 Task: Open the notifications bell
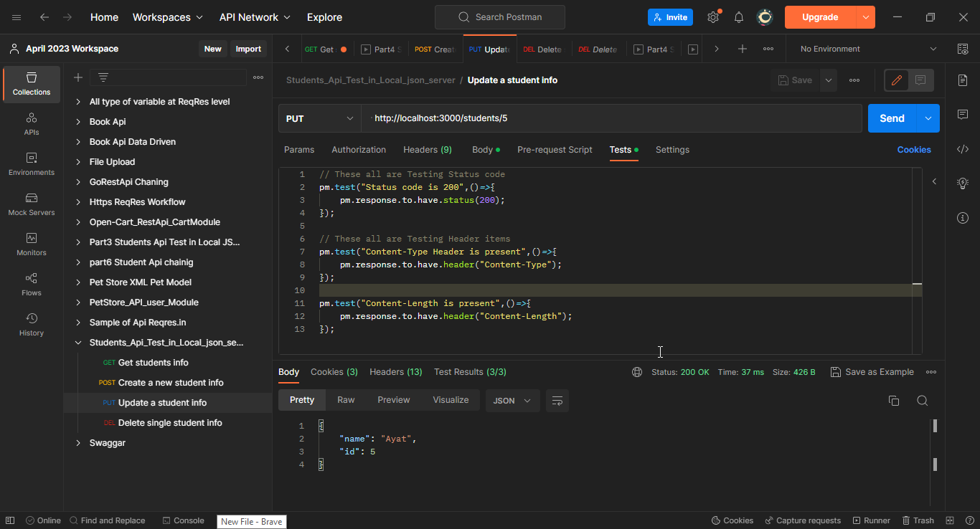pos(738,16)
